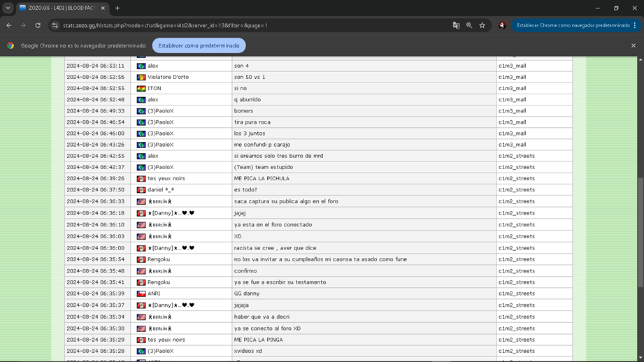Viewport: 644px width, 362px height.
Task: Click 'Establecer como predeterminado' button
Action: pyautogui.click(x=199, y=45)
